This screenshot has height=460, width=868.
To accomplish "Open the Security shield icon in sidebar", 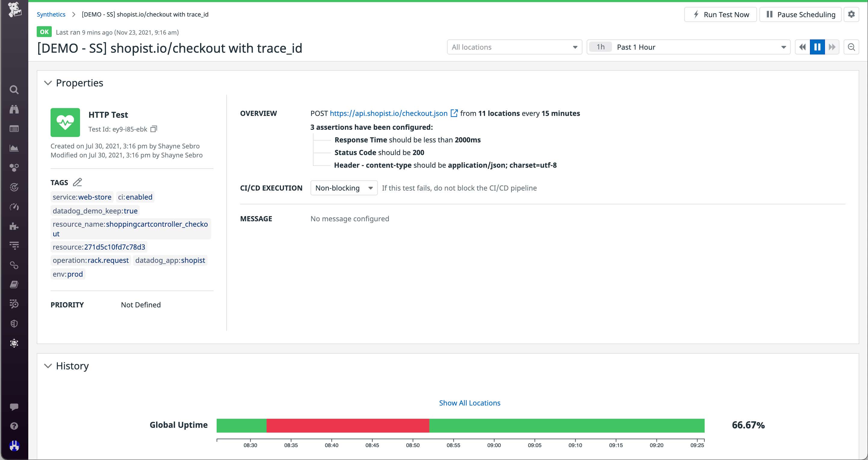I will [14, 324].
